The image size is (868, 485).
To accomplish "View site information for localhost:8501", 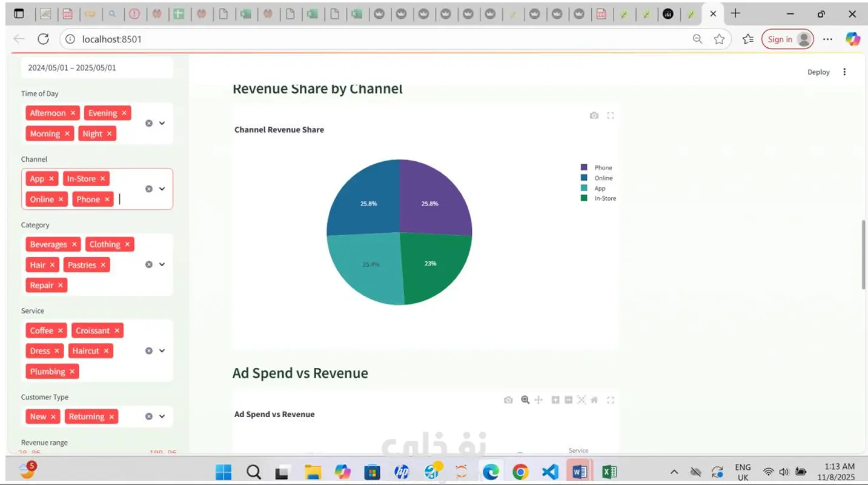I will pyautogui.click(x=70, y=39).
